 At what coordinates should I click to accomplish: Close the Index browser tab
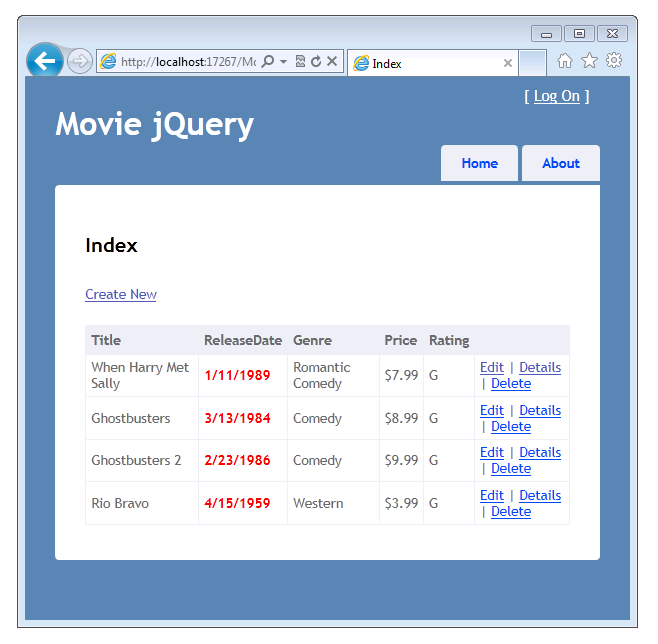tap(508, 63)
